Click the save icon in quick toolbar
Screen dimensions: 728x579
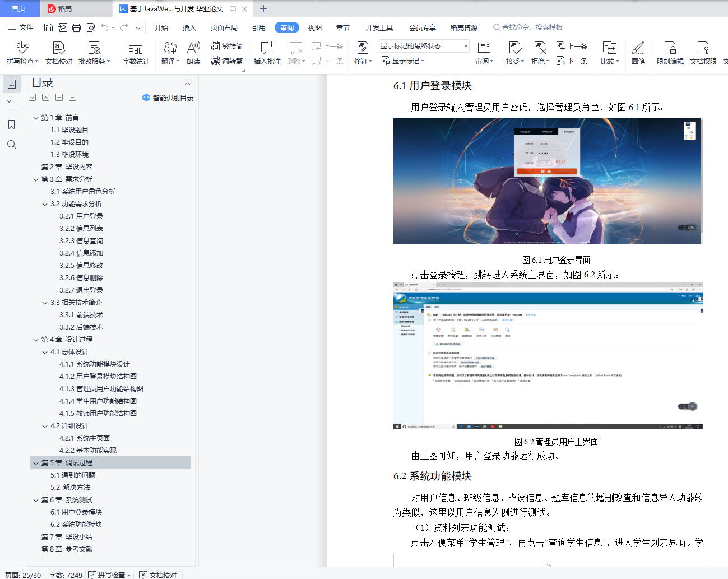pos(48,27)
